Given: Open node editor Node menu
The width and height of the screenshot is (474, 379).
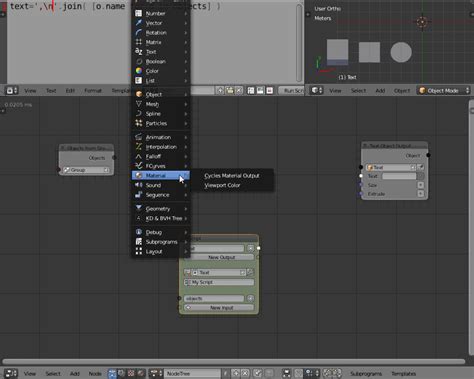Looking at the screenshot, I should click(x=95, y=374).
